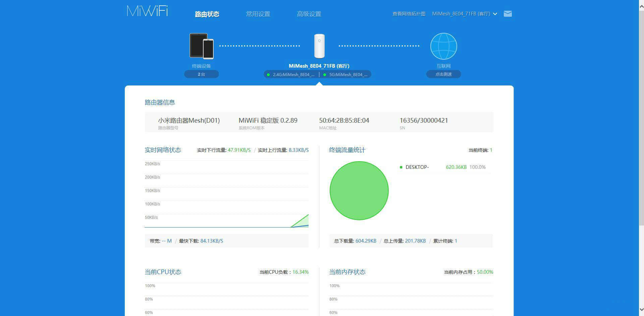This screenshot has height=316, width=644.
Task: Select the MiMesh router icon
Action: pos(319,46)
